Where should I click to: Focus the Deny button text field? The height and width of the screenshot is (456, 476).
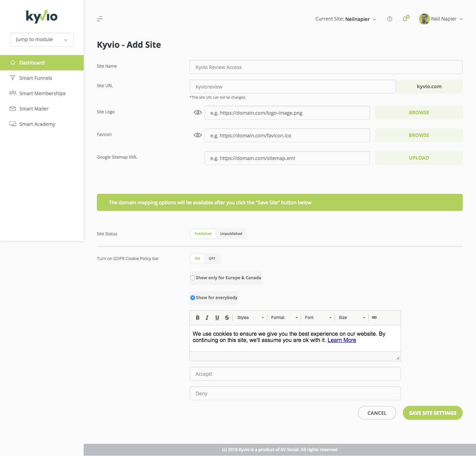(x=295, y=393)
